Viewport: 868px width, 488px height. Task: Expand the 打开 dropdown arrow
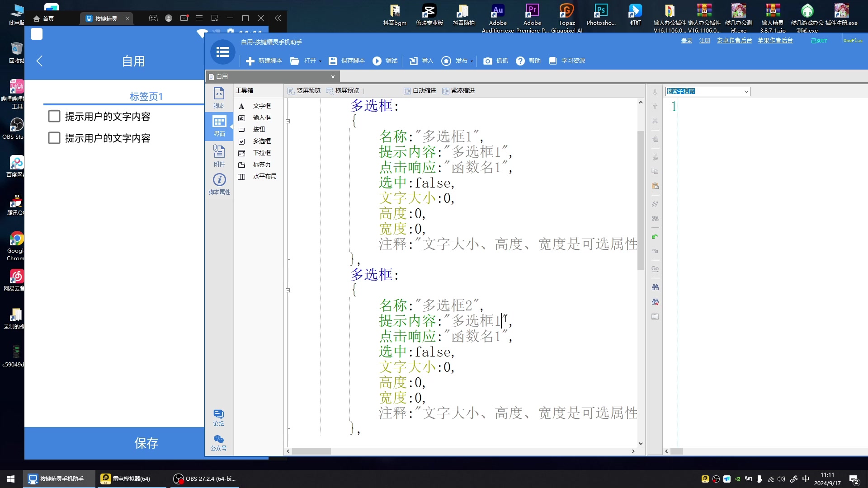click(x=320, y=61)
